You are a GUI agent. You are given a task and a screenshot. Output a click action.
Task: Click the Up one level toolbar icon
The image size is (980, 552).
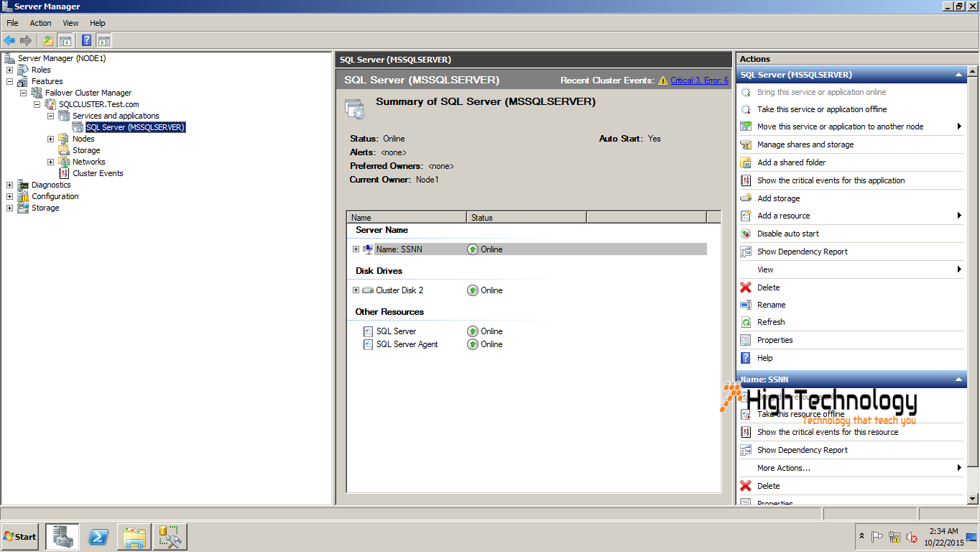point(48,41)
